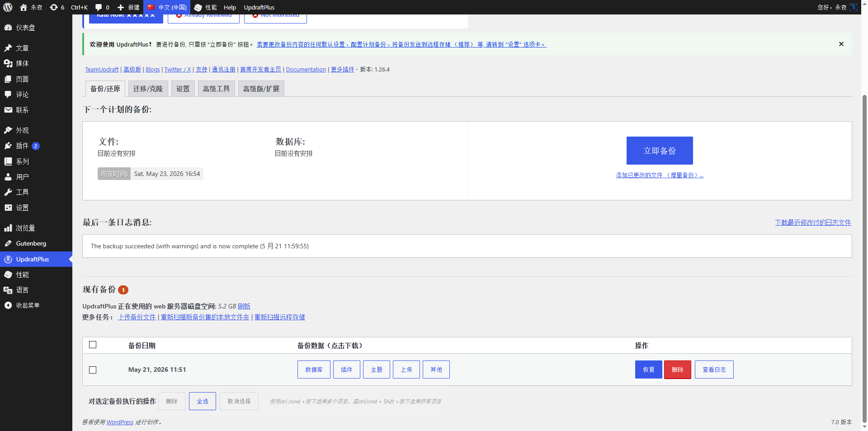This screenshot has height=431, width=868.
Task: Switch to 设置 tab
Action: click(x=183, y=89)
